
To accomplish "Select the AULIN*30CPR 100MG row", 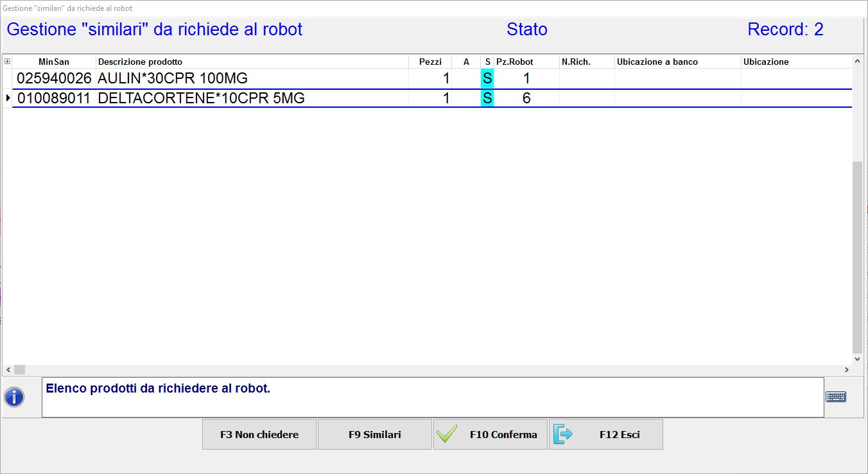I will tap(172, 78).
